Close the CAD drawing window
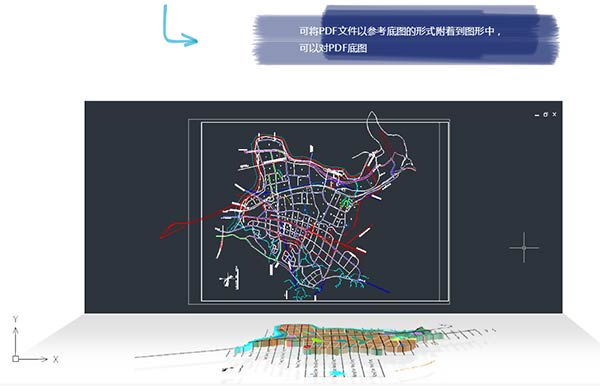 tap(554, 114)
